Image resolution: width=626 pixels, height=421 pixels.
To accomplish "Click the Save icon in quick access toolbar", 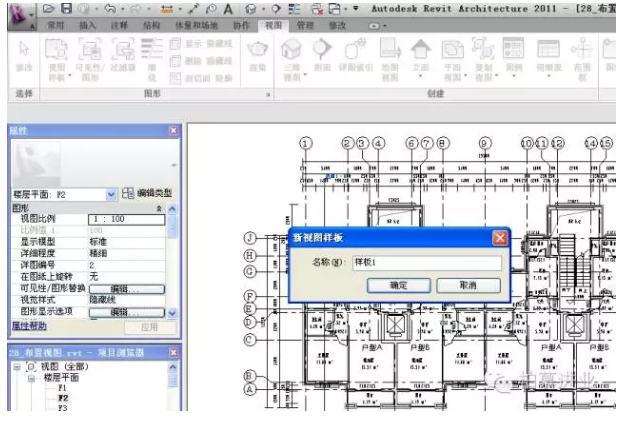I will (x=66, y=9).
